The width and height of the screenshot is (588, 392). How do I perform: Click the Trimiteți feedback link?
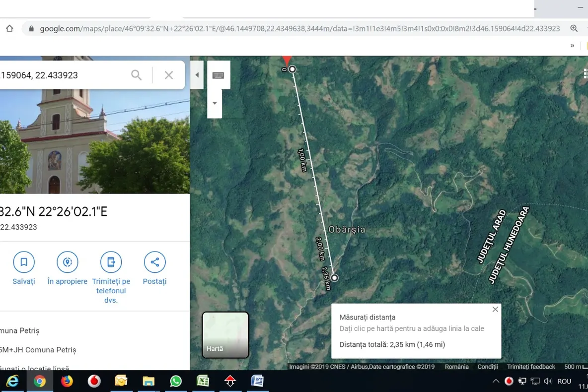[530, 367]
